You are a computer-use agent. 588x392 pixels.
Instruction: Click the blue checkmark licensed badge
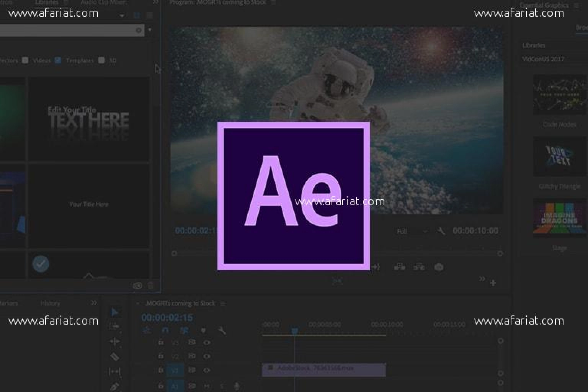click(x=41, y=264)
